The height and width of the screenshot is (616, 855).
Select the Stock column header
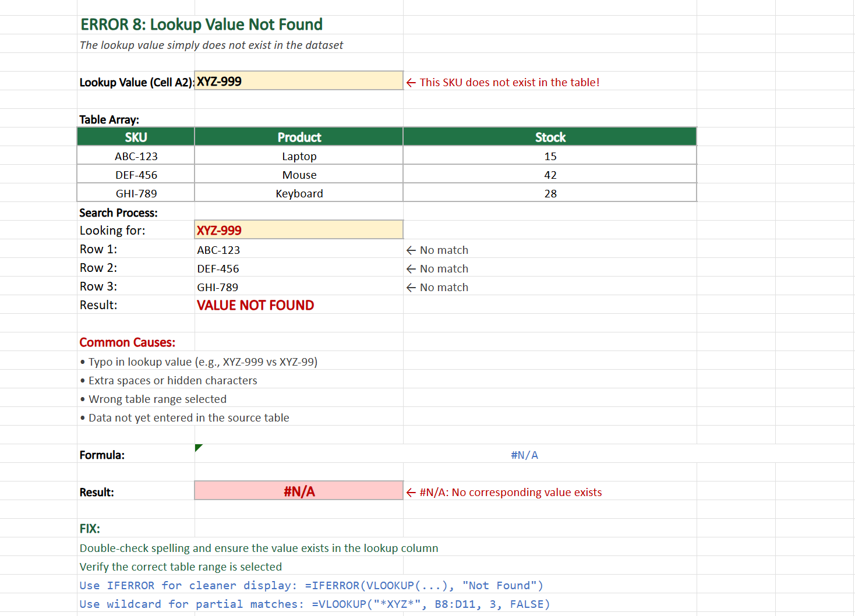point(550,137)
